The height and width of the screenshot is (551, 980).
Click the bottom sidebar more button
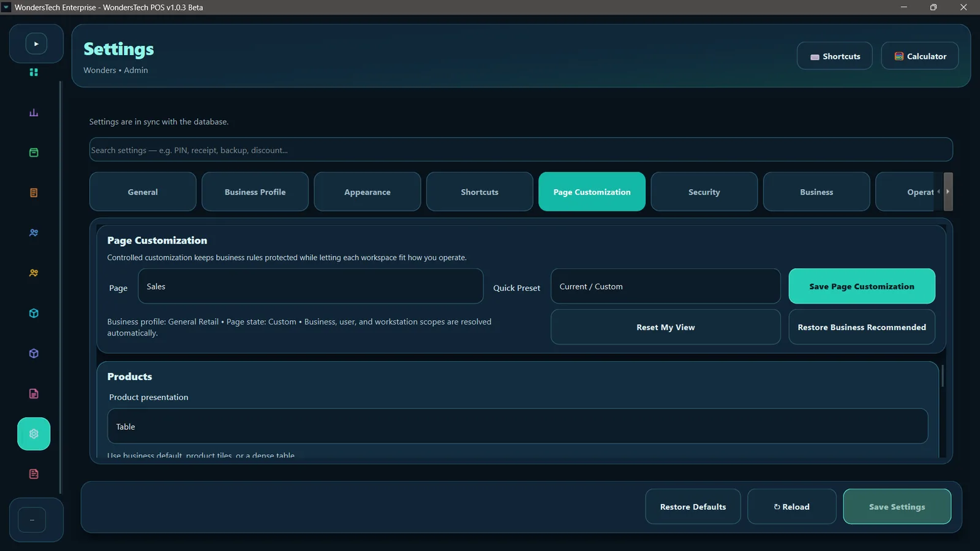pyautogui.click(x=32, y=520)
